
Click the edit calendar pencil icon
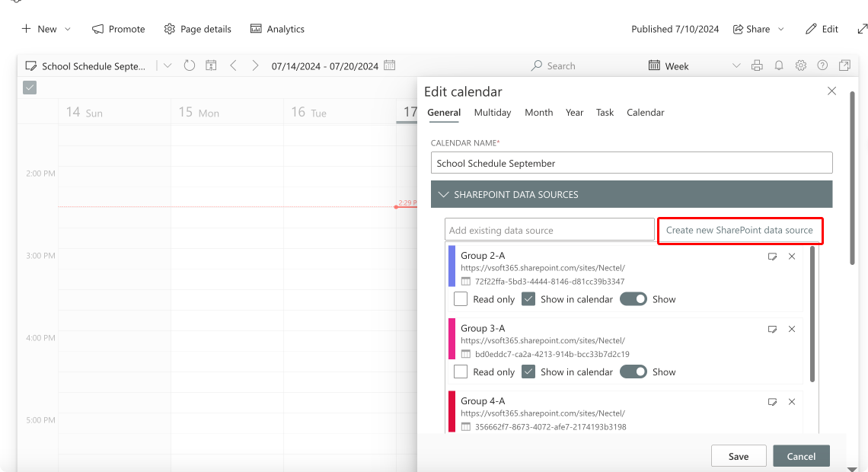pyautogui.click(x=31, y=65)
